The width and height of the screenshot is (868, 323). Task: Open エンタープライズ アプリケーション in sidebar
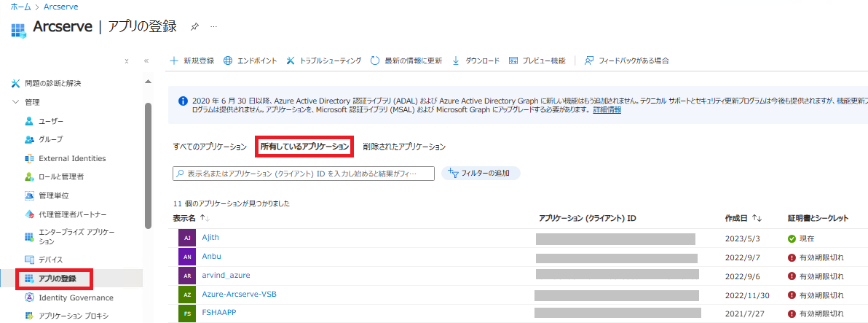pyautogui.click(x=70, y=236)
